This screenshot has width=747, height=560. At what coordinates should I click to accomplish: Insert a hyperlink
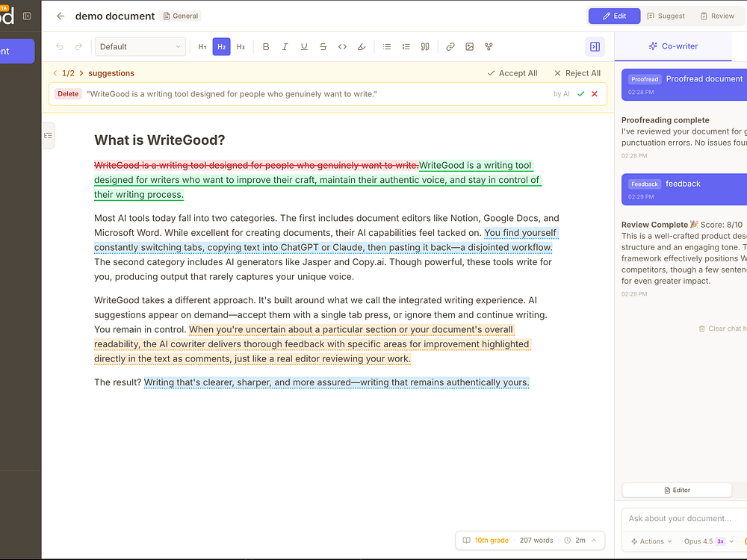coord(450,46)
